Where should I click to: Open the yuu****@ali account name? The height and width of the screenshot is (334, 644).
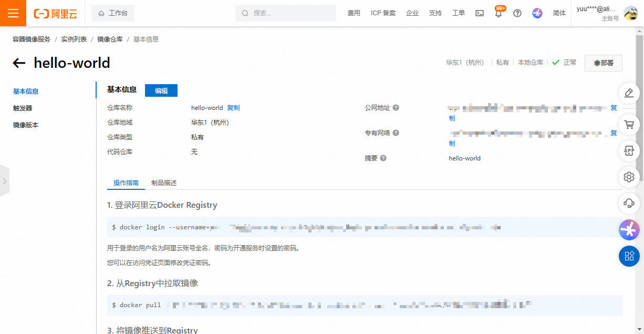point(596,9)
